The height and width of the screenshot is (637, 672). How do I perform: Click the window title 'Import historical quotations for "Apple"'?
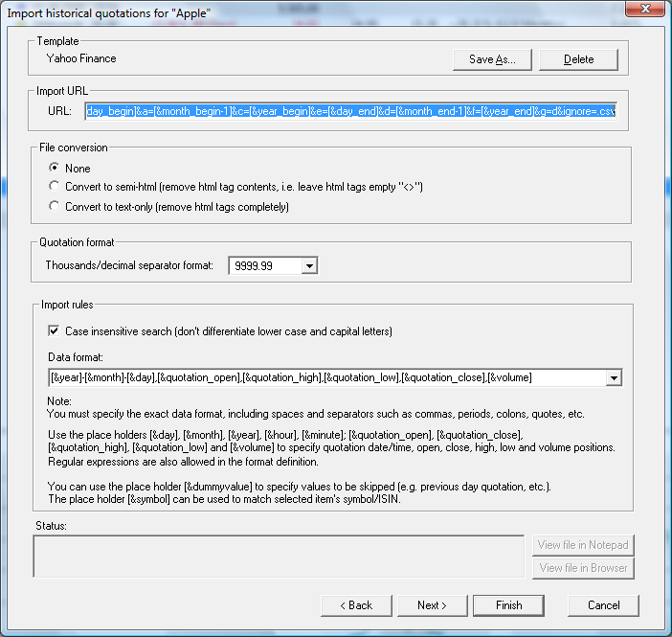109,13
